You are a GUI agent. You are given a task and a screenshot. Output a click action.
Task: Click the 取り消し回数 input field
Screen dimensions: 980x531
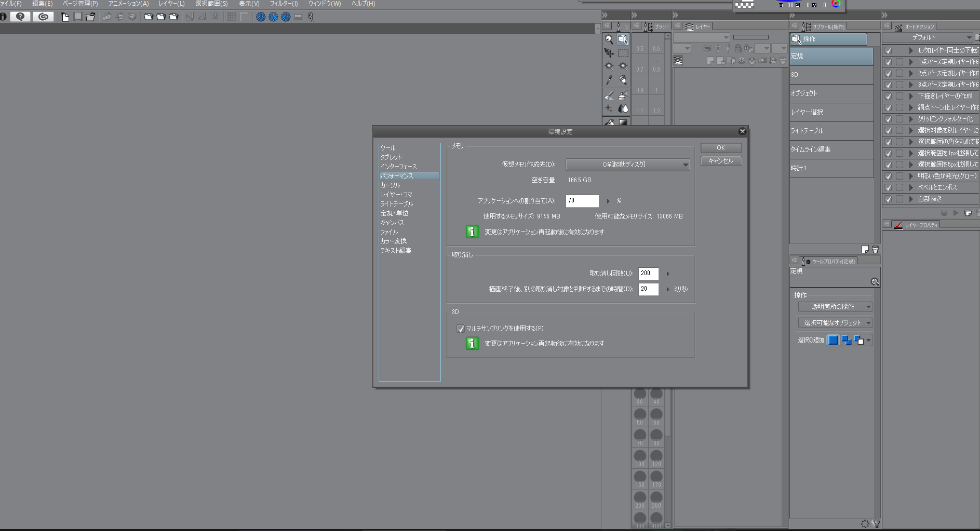pos(648,273)
